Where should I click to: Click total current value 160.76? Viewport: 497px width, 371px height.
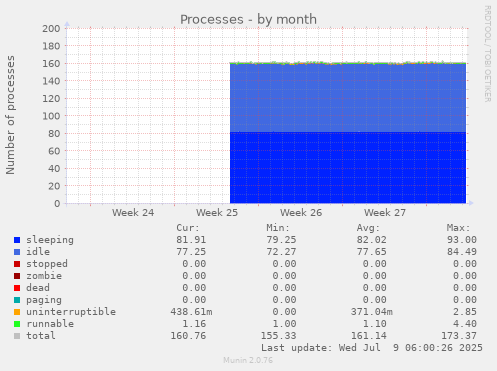coord(188,336)
